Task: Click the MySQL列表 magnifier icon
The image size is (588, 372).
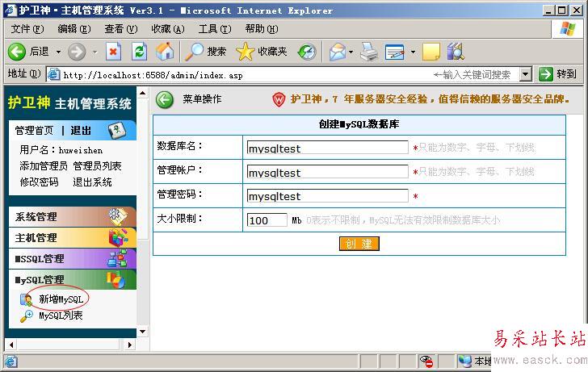Action: (x=26, y=316)
